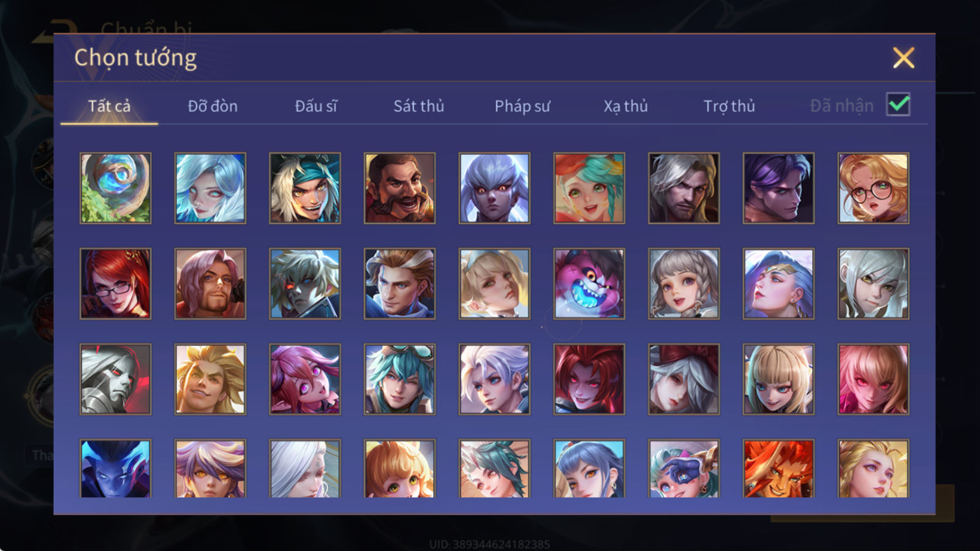Toggle the Đã nhận checkbox
Viewport: 980px width, 551px height.
point(898,104)
